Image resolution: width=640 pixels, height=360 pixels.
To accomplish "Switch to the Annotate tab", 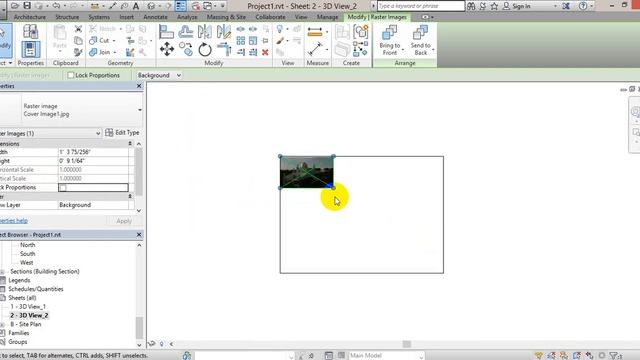I will [x=155, y=17].
